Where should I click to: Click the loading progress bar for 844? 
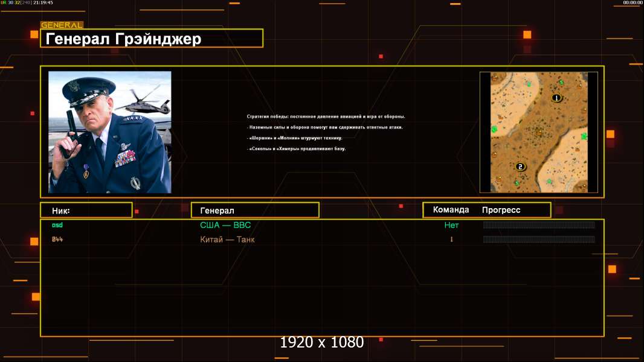point(539,240)
